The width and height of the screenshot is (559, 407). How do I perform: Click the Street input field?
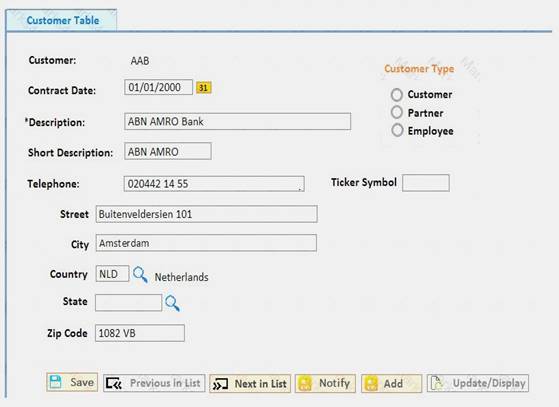[x=206, y=214]
